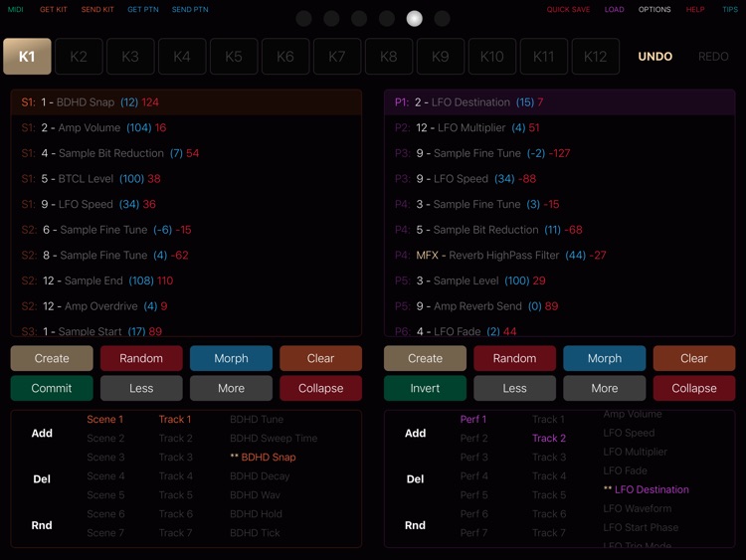Open OPTIONS
746x560 pixels.
click(654, 10)
